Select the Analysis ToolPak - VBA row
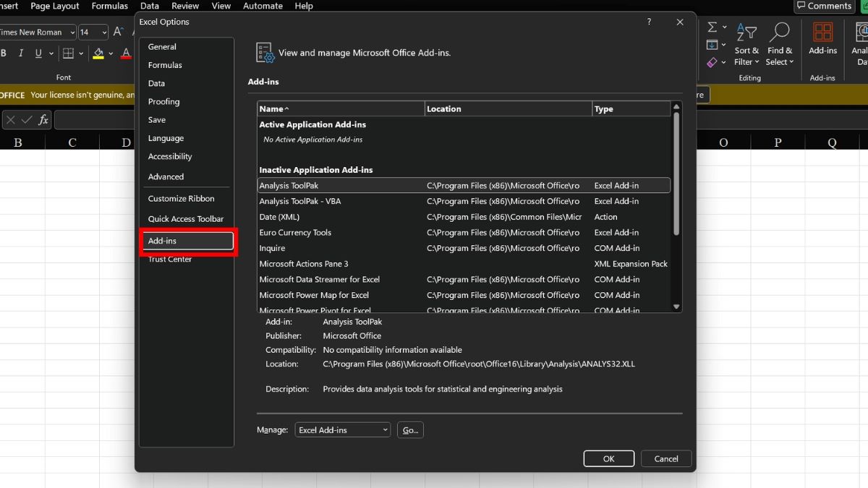 click(464, 202)
